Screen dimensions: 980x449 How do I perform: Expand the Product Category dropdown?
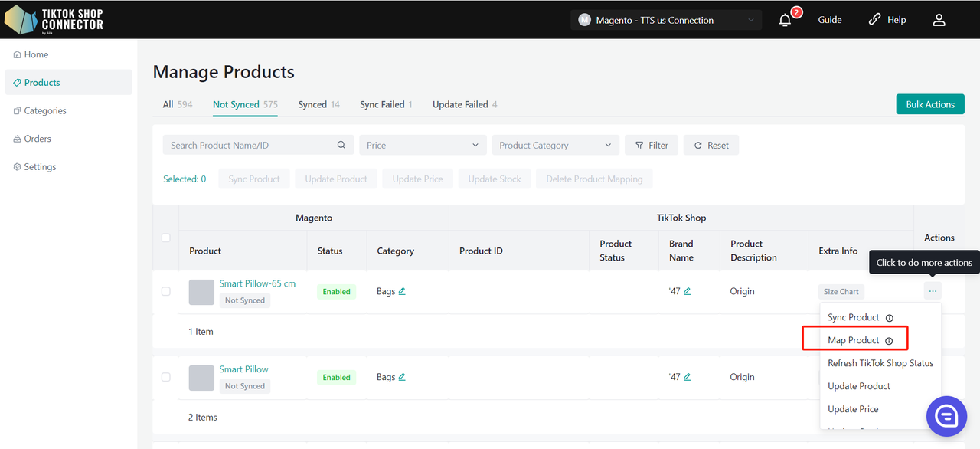(x=555, y=145)
